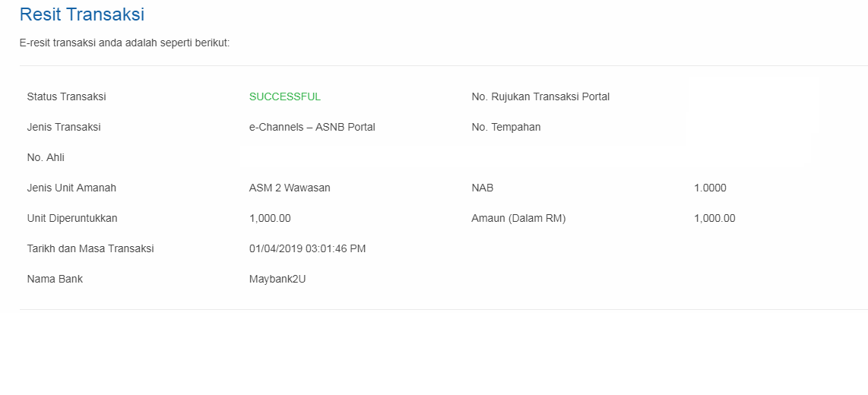Click the Jenis Transaksi label
This screenshot has width=868, height=395.
pos(64,128)
